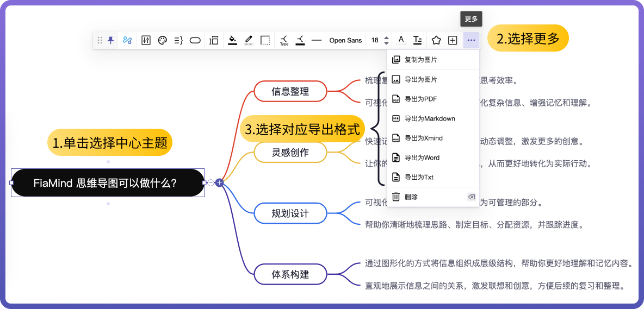Screen dimensions: 644x309
Task: Click the PDF file icon
Action: tap(396, 99)
